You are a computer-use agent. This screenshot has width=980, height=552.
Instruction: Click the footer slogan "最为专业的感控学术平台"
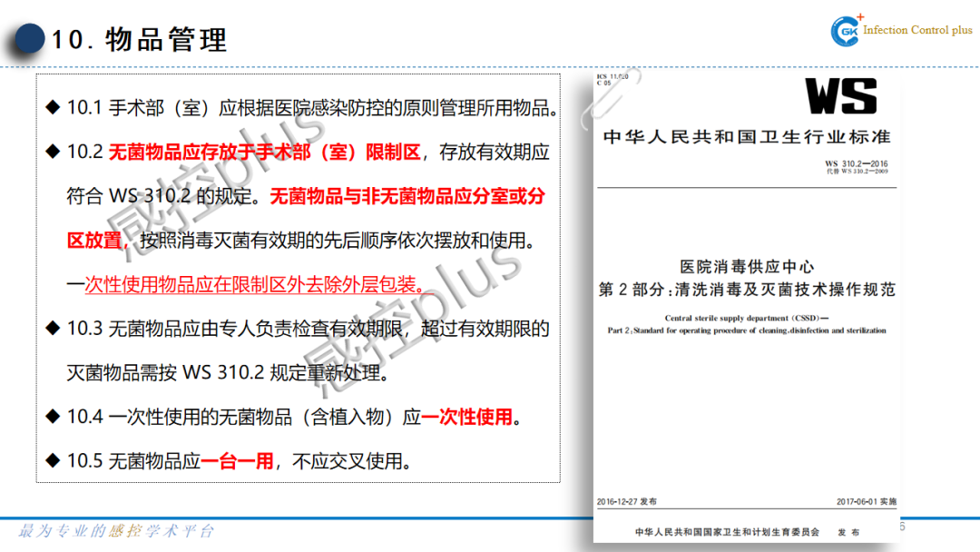point(116,531)
